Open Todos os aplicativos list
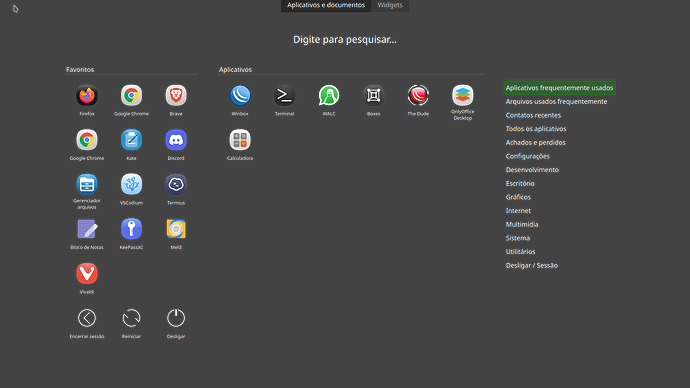 tap(536, 129)
